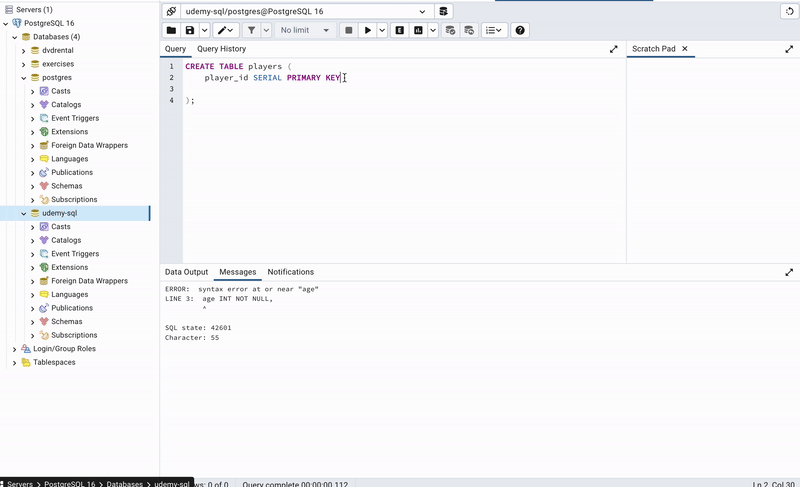Expand Schemas under udemy-sql
The width and height of the screenshot is (800, 487).
click(x=33, y=322)
